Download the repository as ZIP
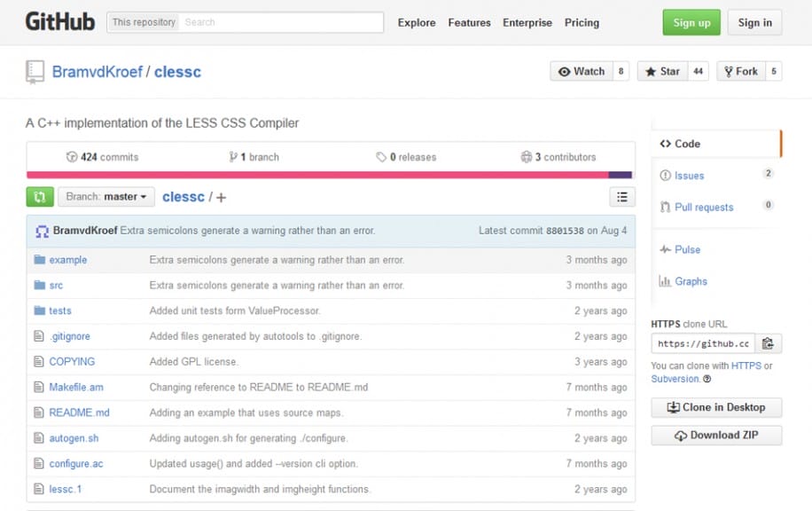The width and height of the screenshot is (812, 511). (716, 435)
